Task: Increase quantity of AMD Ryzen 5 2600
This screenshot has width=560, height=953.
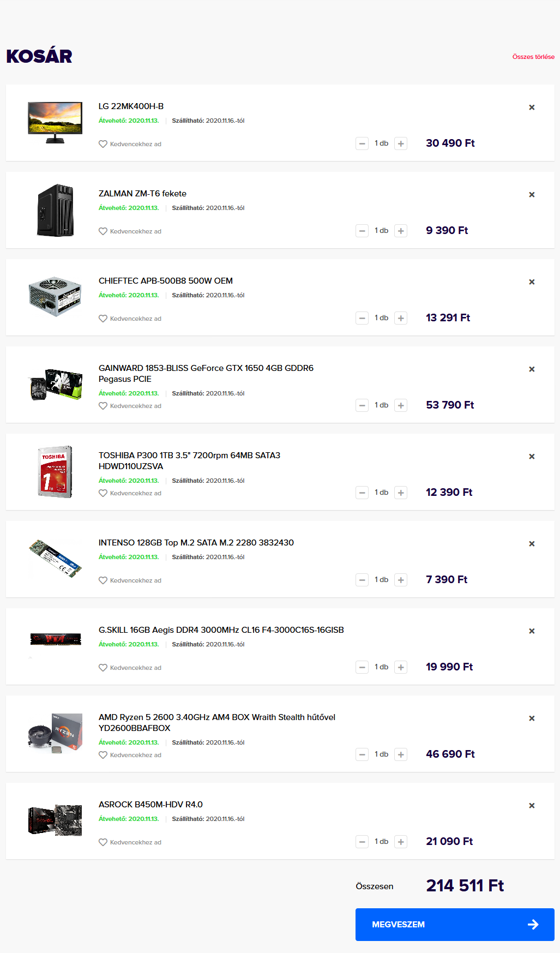Action: (x=401, y=754)
